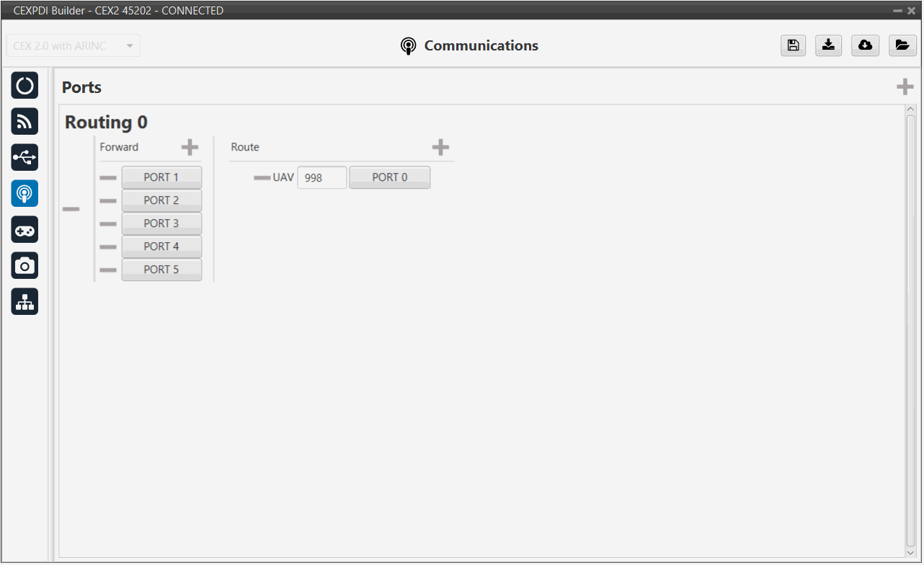924x565 pixels.
Task: Select the RSS feed sidebar icon
Action: pos(25,122)
